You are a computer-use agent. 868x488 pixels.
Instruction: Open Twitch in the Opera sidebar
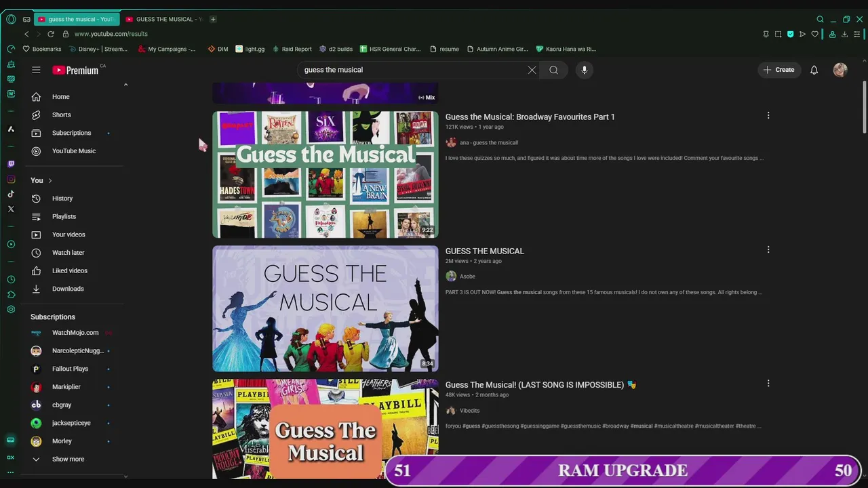tap(11, 164)
